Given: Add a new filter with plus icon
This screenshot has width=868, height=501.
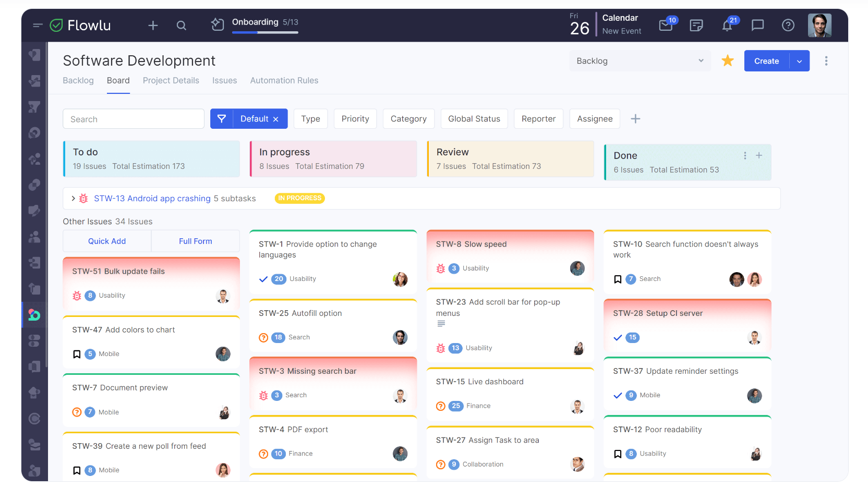Looking at the screenshot, I should click(x=635, y=119).
